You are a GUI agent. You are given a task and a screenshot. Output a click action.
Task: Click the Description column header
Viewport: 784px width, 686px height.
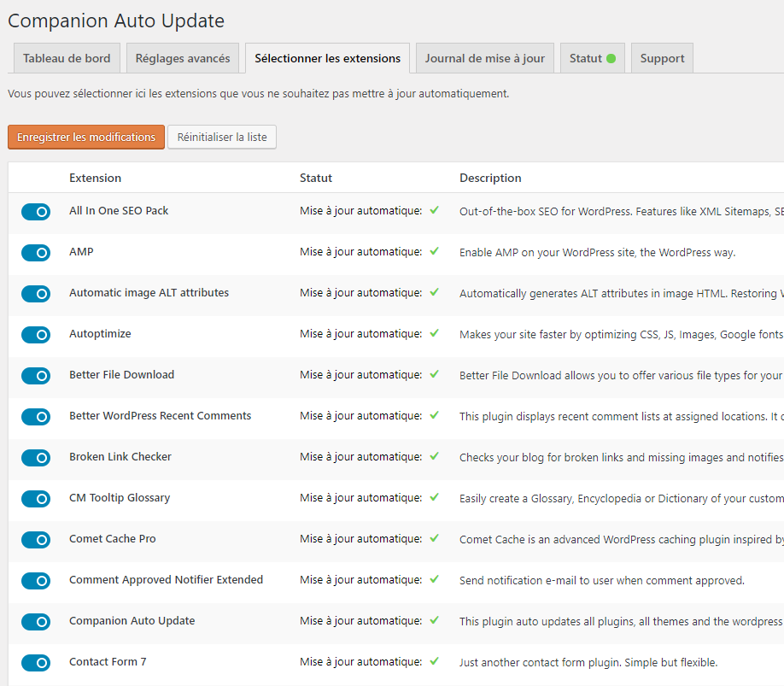pos(490,178)
